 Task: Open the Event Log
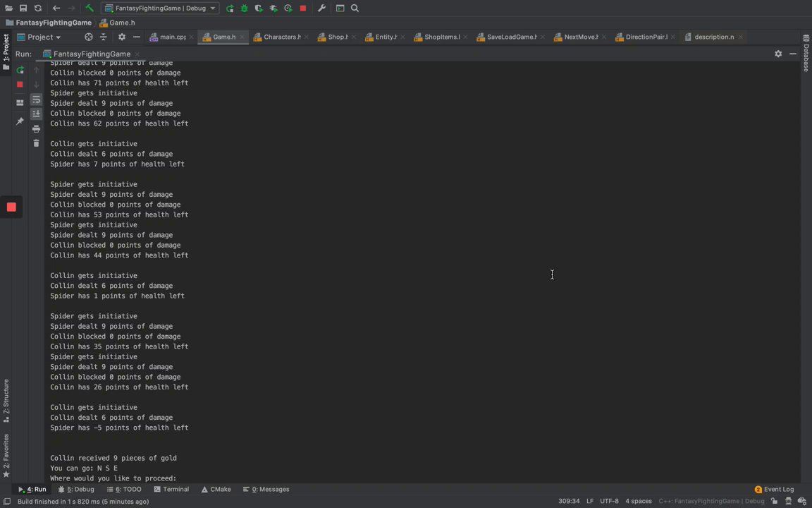pos(774,490)
